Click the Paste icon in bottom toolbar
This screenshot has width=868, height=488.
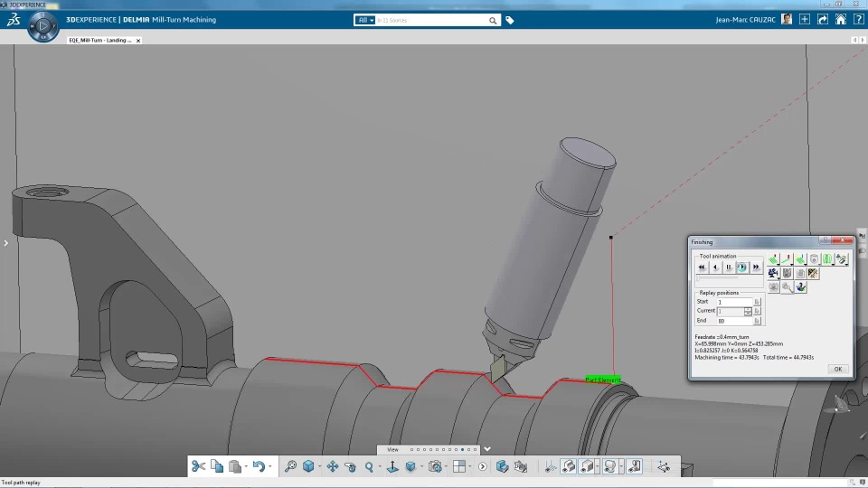pos(235,466)
